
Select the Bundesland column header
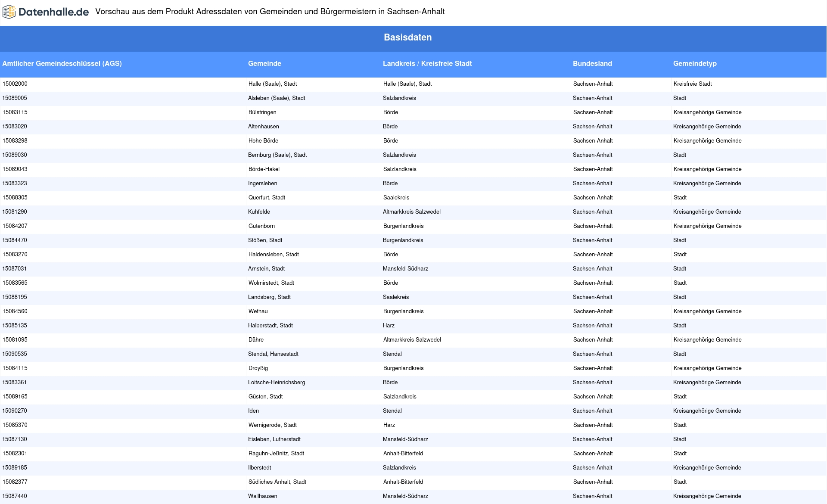[x=592, y=63]
